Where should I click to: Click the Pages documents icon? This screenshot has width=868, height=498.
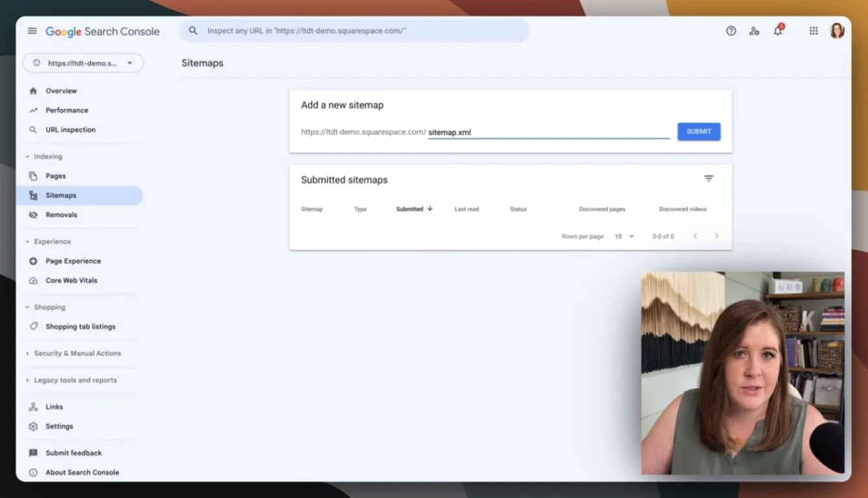[x=33, y=176]
